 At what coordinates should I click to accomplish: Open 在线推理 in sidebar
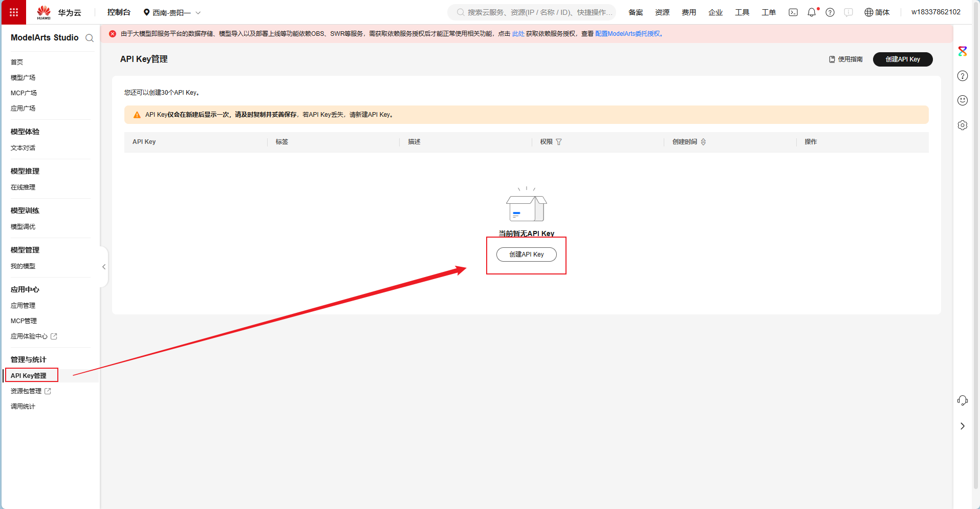(23, 187)
